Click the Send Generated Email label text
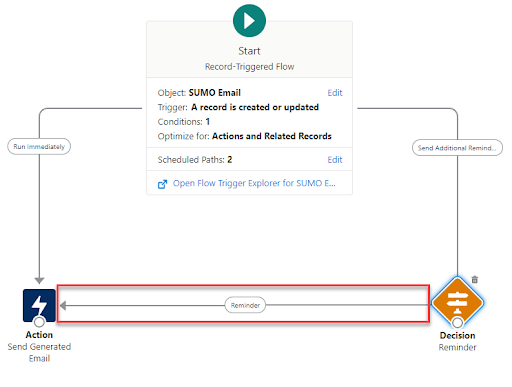Screen dimensions: 512x387 (39, 353)
